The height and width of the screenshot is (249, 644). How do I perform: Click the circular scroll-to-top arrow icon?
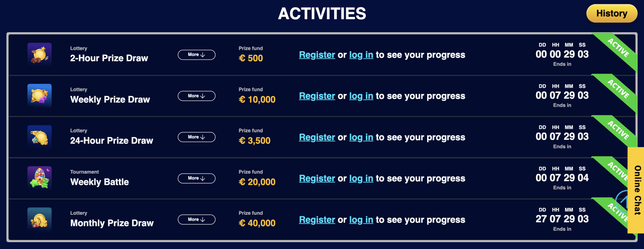pos(622,200)
